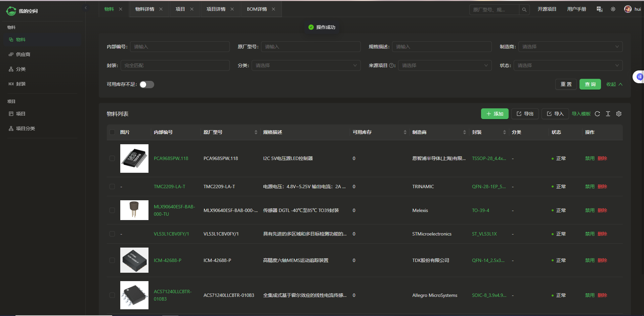Select all rows with header checkbox
This screenshot has width=644, height=316.
click(112, 132)
